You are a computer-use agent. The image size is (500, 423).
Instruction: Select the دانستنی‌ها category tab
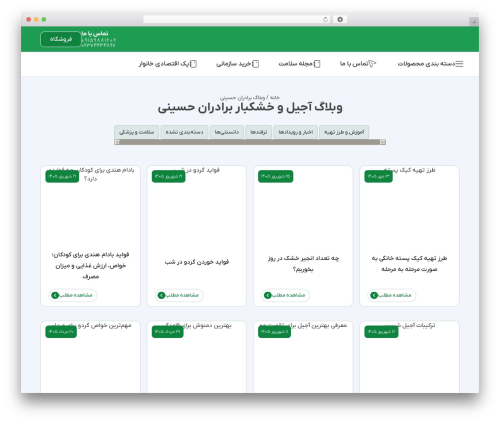(x=227, y=132)
